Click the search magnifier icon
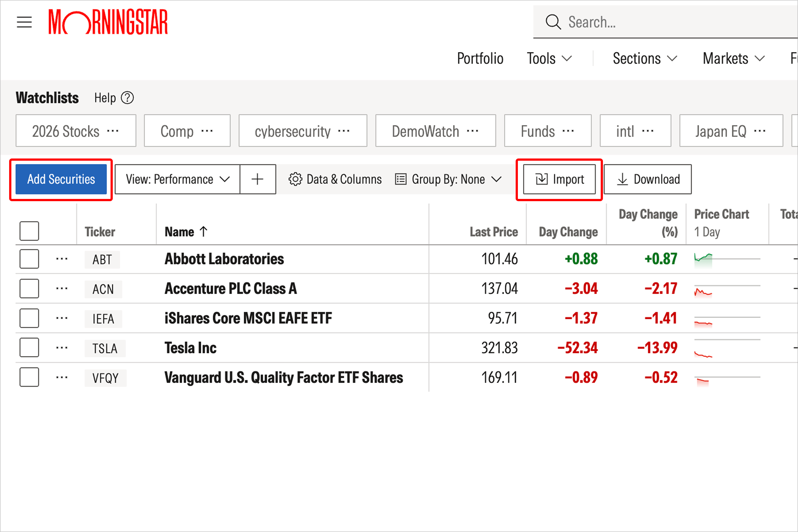Screen dimensions: 798x532 coord(553,22)
